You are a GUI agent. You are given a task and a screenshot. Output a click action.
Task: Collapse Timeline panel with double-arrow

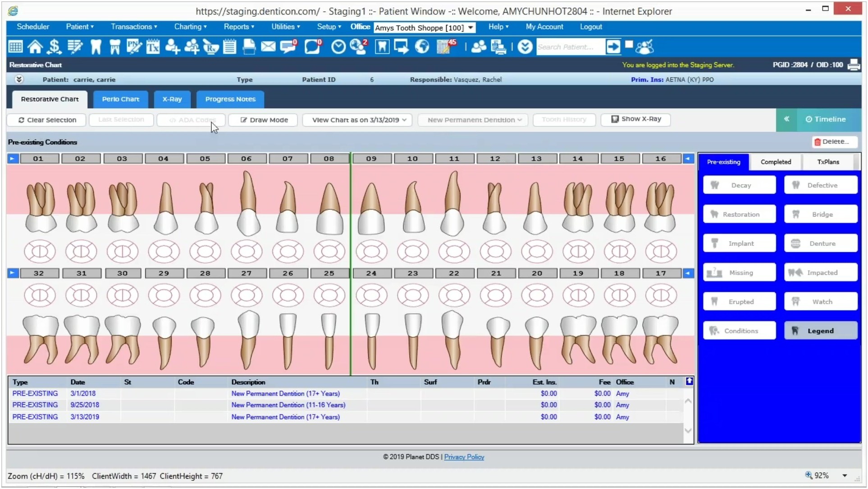(x=786, y=120)
